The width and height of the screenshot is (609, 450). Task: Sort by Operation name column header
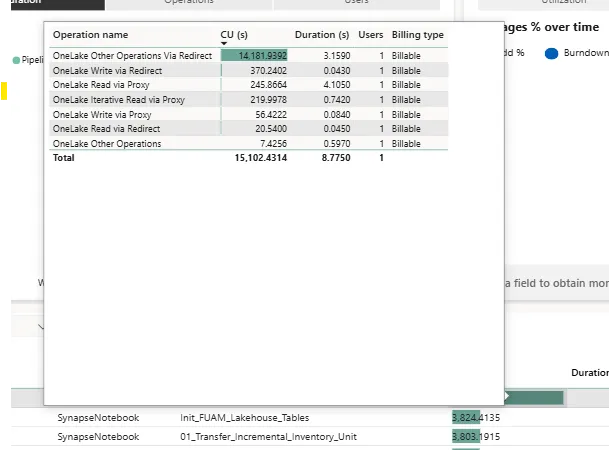tap(90, 35)
